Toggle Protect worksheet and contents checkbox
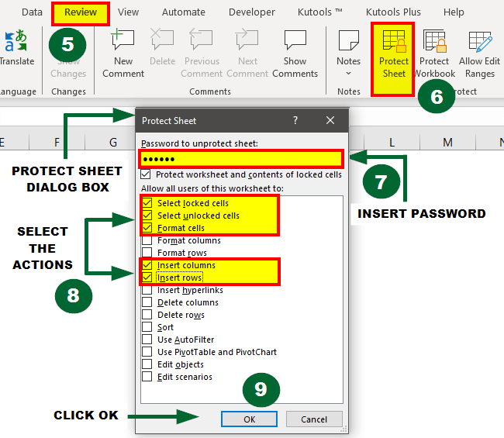The image size is (504, 438). pos(146,174)
